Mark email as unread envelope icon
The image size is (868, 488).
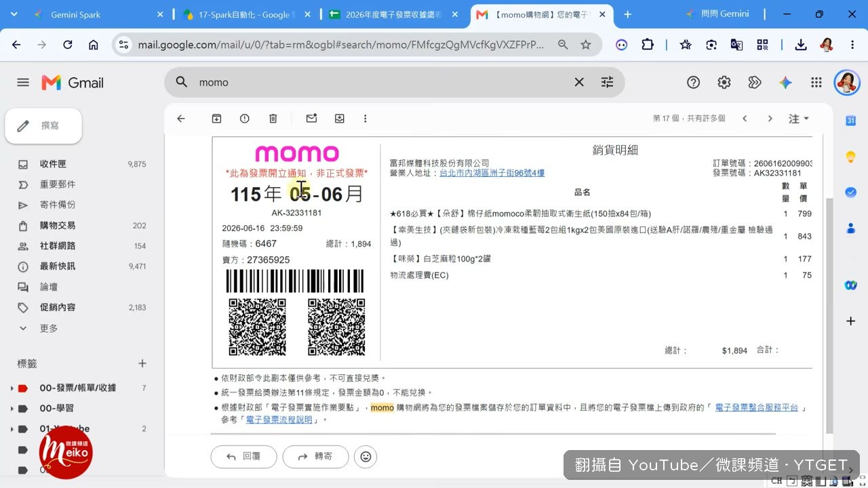(x=311, y=119)
